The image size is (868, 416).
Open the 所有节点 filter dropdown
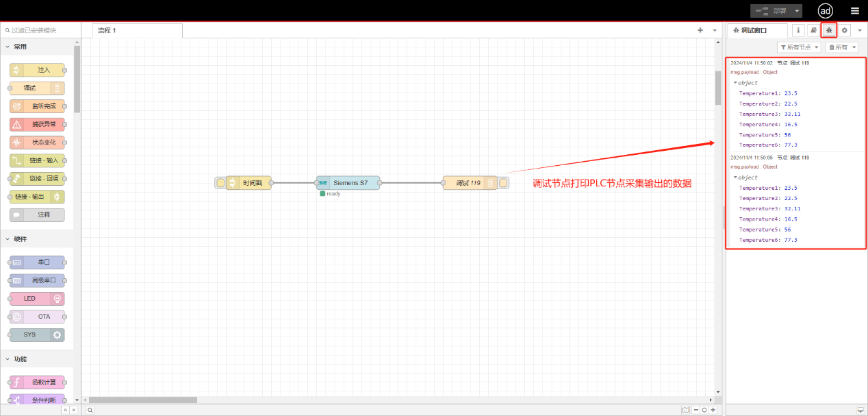tap(799, 47)
